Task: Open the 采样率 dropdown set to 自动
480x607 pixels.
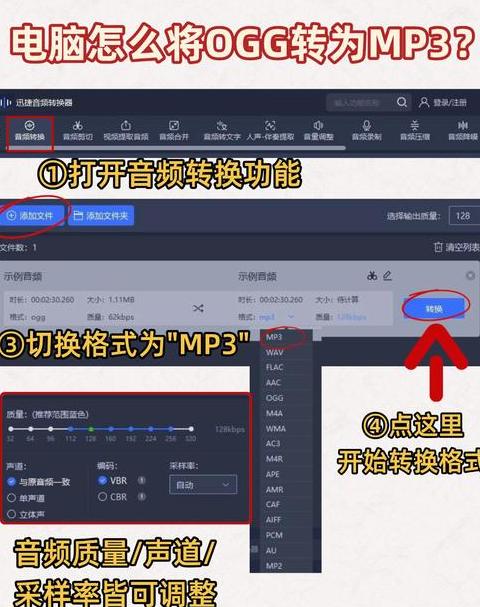Action: coord(203,484)
